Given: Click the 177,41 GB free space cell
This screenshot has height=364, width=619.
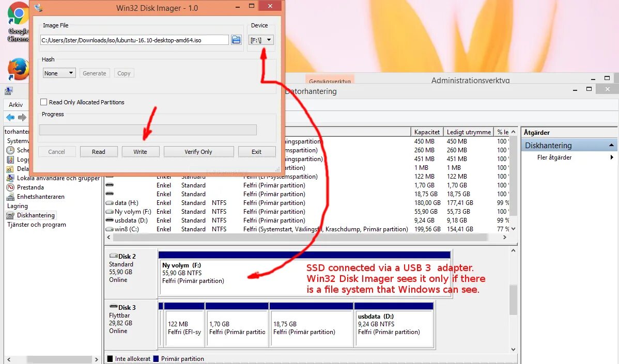Looking at the screenshot, I should (460, 203).
